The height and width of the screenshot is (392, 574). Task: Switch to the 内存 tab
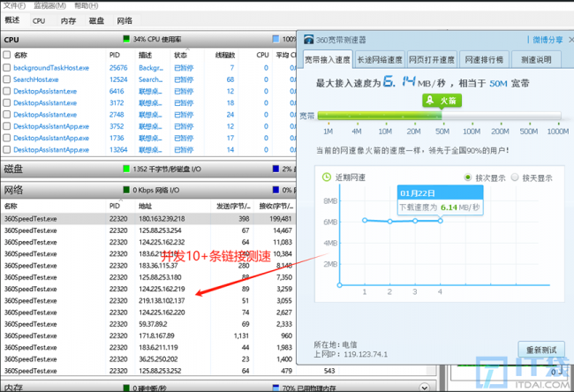(69, 21)
